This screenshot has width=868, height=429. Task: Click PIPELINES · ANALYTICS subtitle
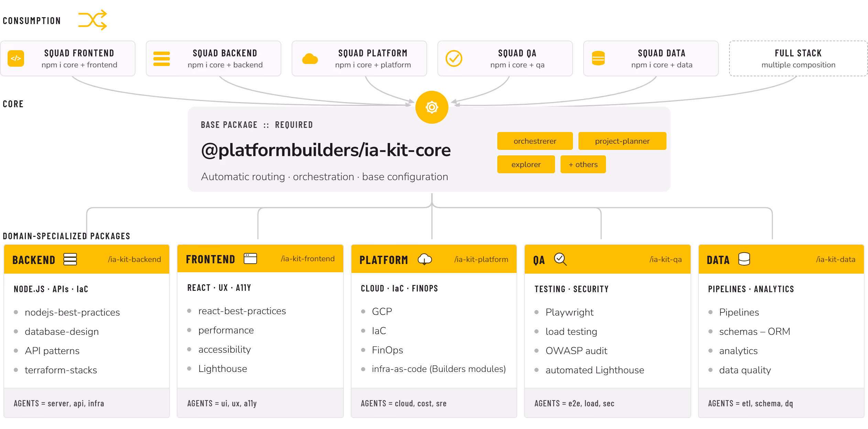[x=751, y=289]
